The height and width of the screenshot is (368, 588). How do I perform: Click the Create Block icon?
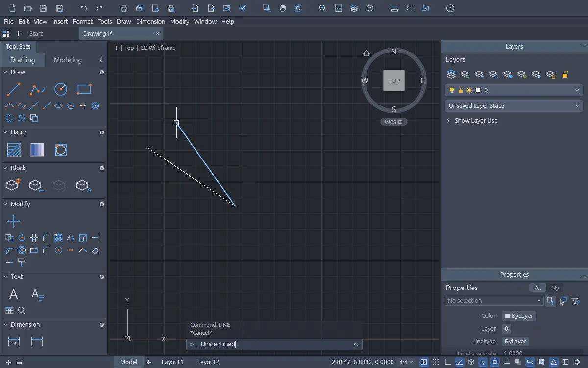(14, 185)
